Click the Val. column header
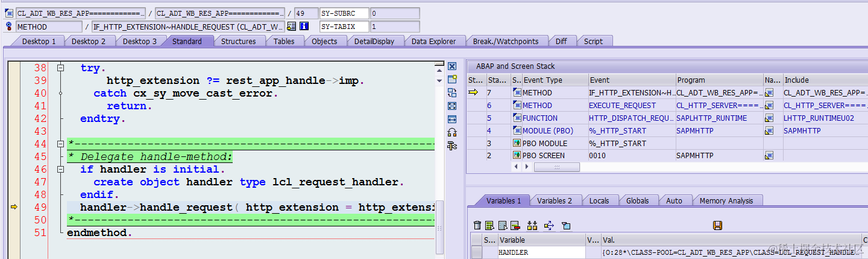Viewport: 868px width, 259px height. 731,240
